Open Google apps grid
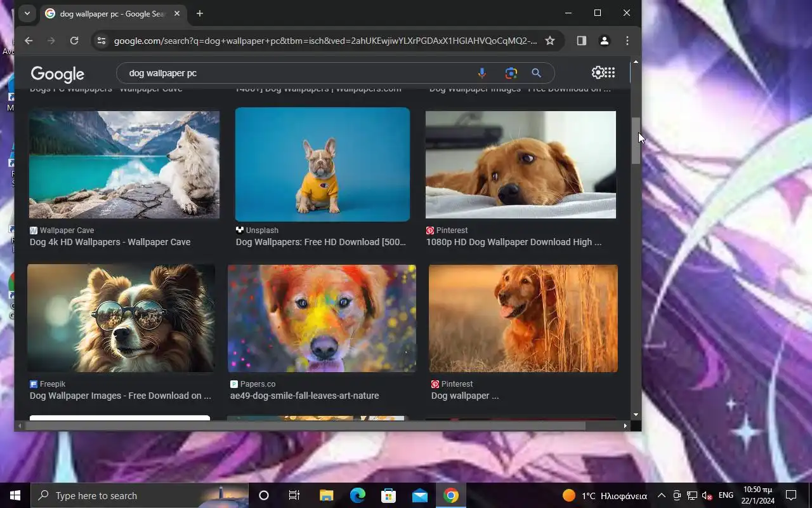Screen dimensions: 812x508 click(x=610, y=72)
